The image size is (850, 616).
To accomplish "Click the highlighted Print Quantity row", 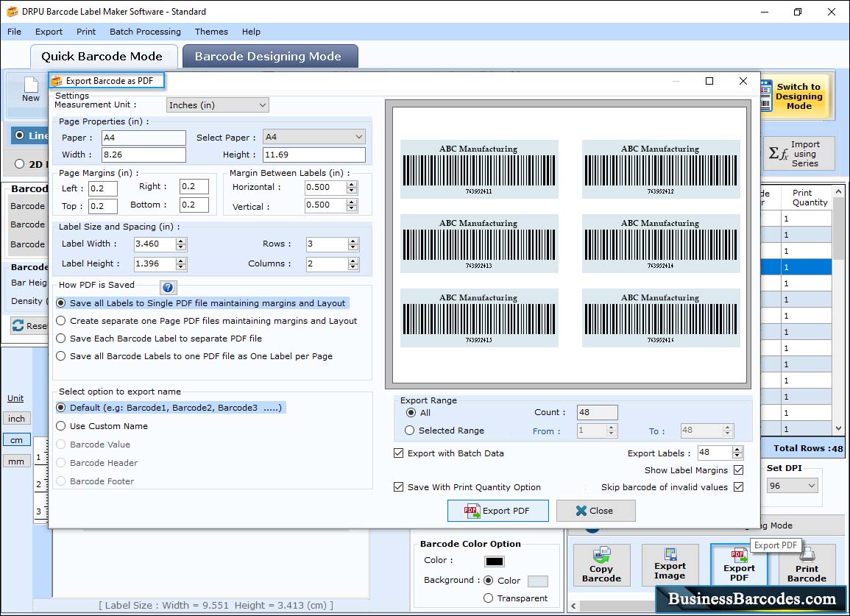I will tap(806, 267).
